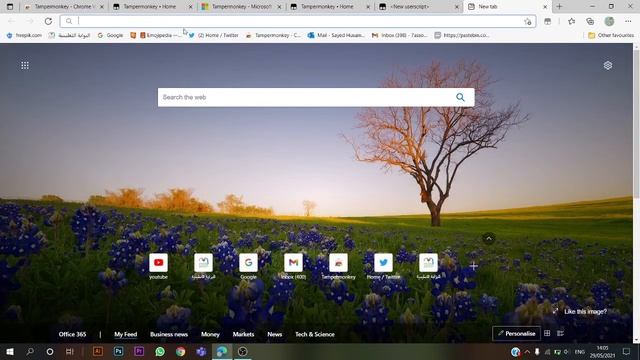
Task: Launch Premiere Pro from taskbar
Action: pos(139,351)
